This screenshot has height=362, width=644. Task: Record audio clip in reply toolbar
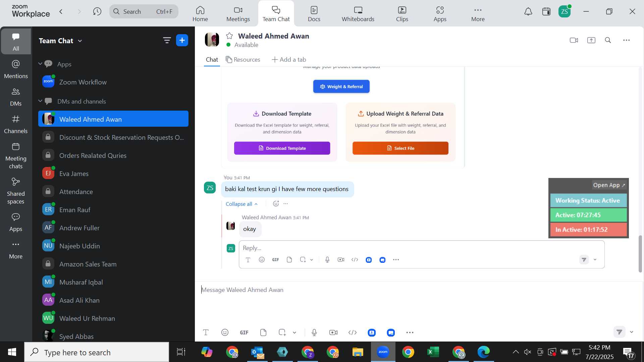[327, 260]
